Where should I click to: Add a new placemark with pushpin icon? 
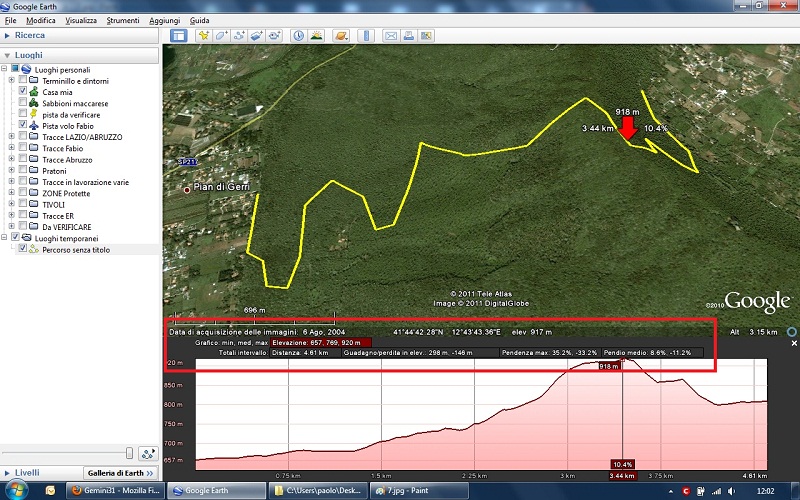204,36
